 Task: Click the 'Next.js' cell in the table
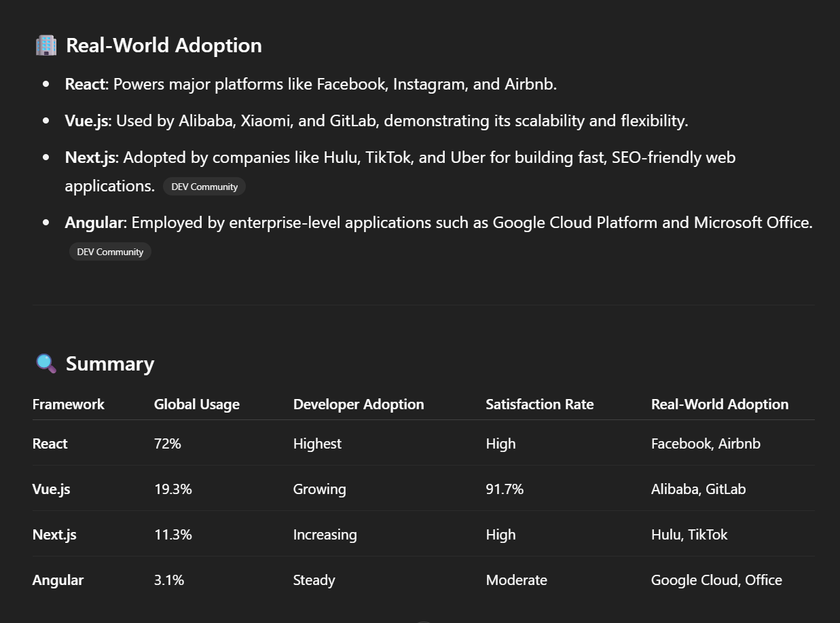[54, 535]
